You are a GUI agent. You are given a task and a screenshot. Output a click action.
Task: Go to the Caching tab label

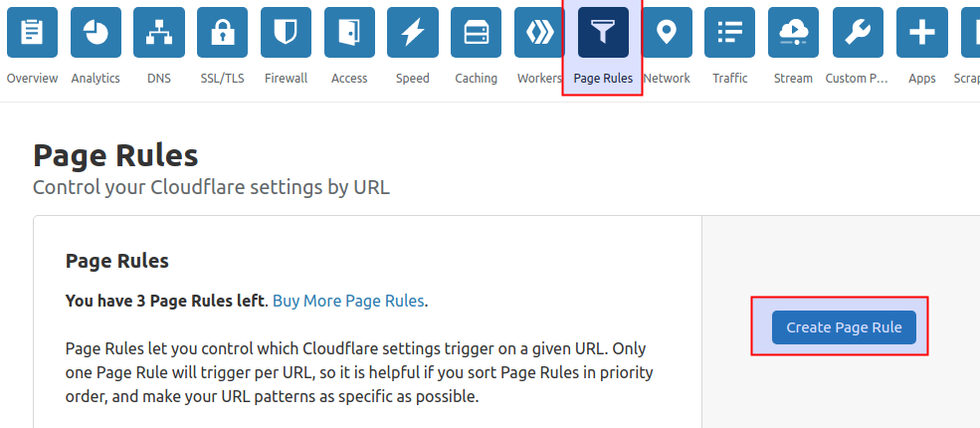tap(477, 79)
